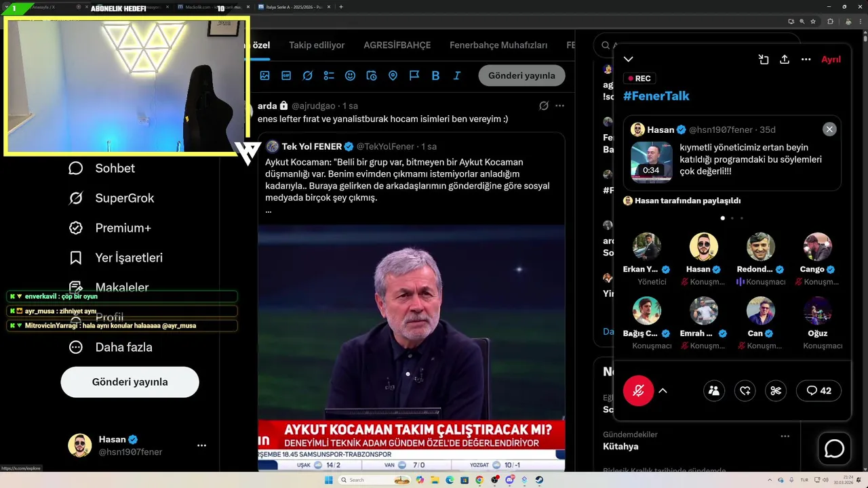Viewport: 868px width, 488px height.
Task: Toggle italic text formatting
Action: coord(457,76)
